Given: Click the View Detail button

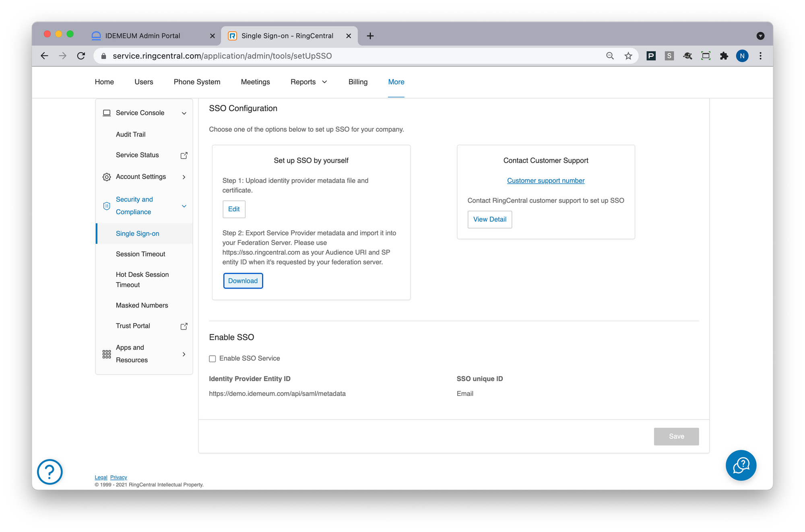Looking at the screenshot, I should (489, 219).
